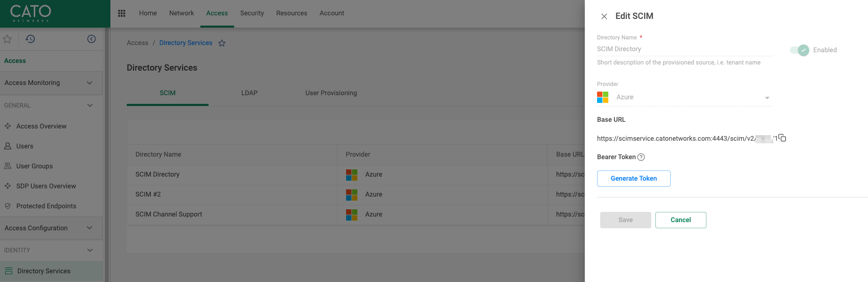Click Directory Services list icon
The image size is (868, 282).
click(x=9, y=271)
